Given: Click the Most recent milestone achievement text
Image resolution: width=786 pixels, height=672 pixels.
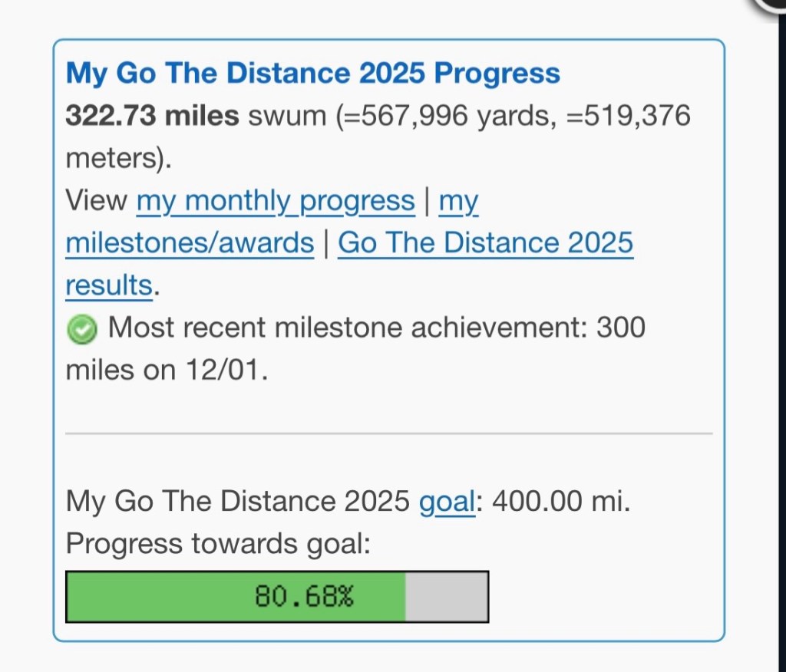Looking at the screenshot, I should click(x=348, y=328).
